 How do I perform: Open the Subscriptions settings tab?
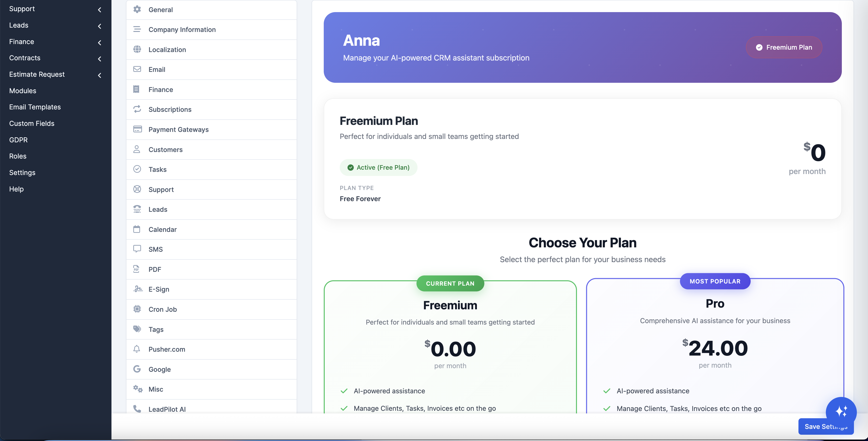point(170,109)
